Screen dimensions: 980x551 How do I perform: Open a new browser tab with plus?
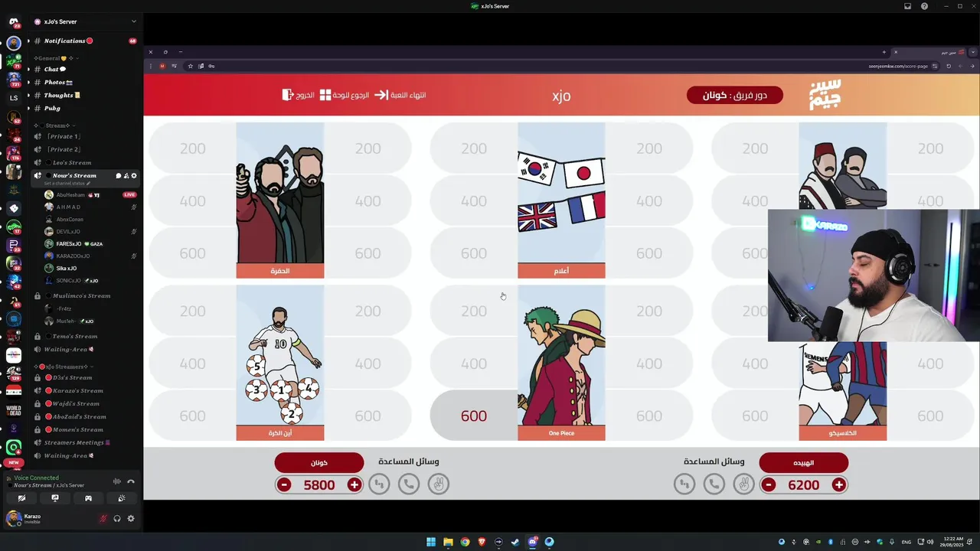point(884,52)
